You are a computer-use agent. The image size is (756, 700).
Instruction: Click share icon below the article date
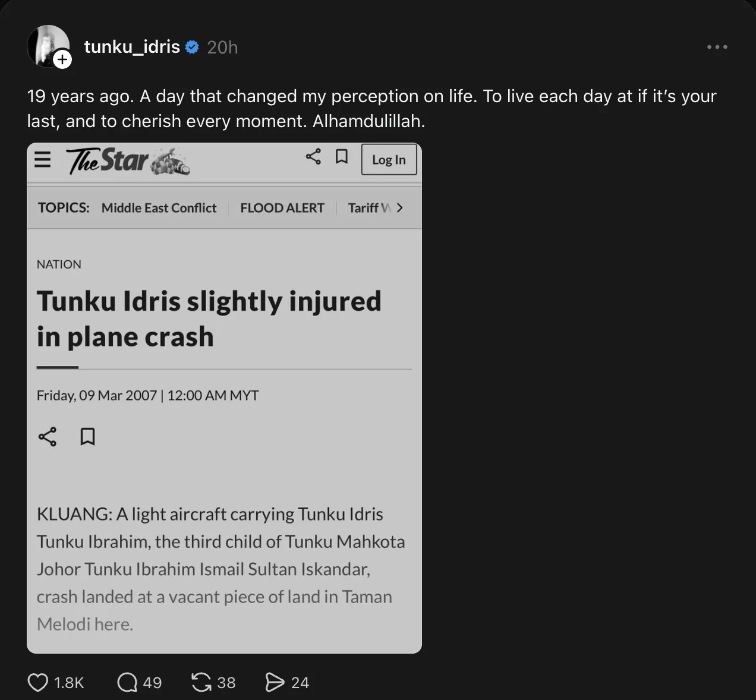48,437
